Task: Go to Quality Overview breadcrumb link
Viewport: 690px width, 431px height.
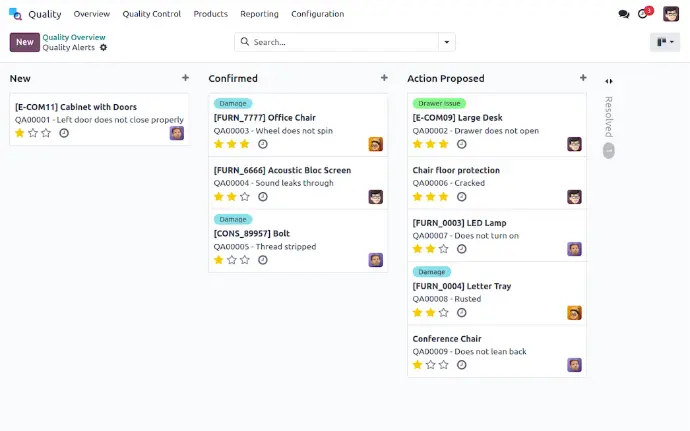Action: (74, 37)
